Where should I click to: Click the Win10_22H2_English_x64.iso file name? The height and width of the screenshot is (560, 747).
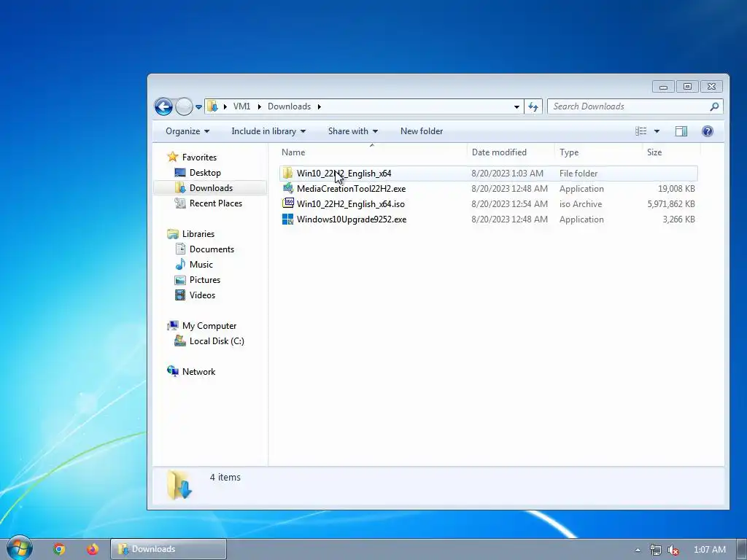coord(351,204)
